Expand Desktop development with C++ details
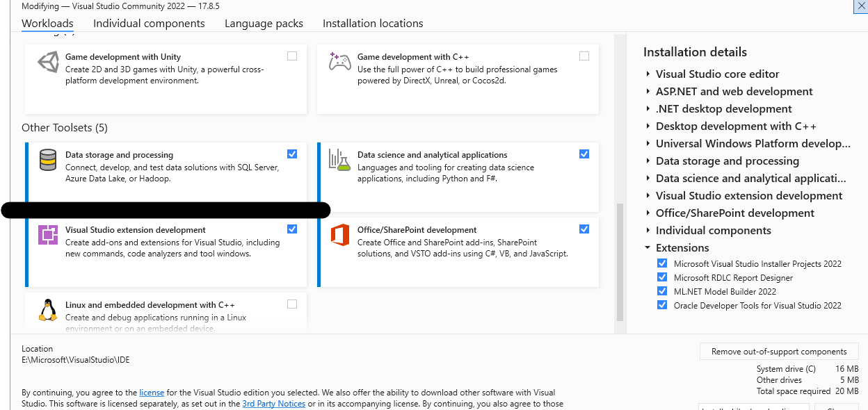 (648, 126)
